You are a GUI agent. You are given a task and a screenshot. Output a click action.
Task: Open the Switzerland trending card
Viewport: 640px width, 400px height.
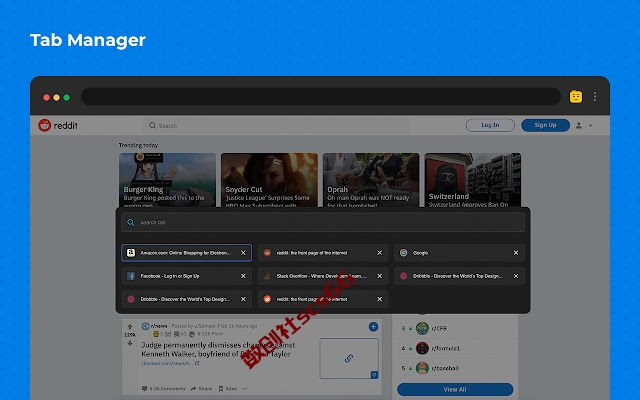point(473,180)
